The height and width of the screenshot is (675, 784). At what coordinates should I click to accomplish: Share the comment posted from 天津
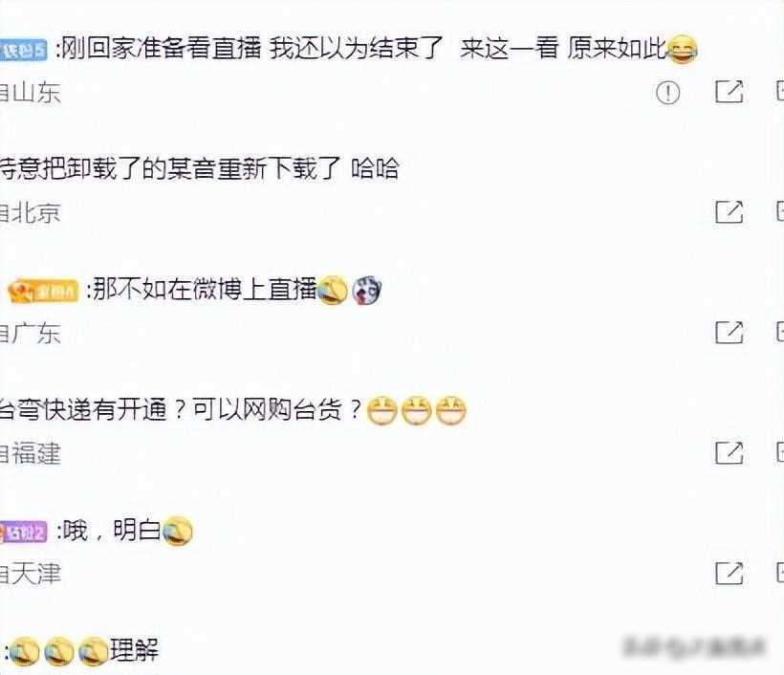coord(729,573)
